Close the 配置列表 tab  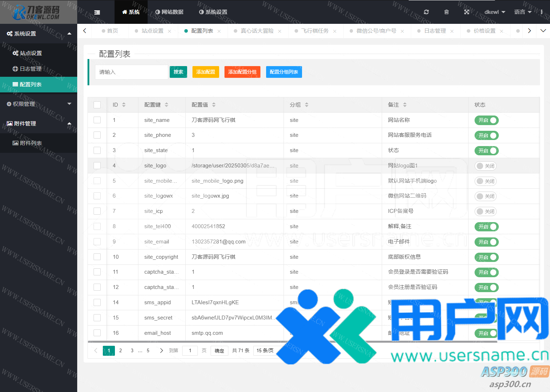click(219, 31)
